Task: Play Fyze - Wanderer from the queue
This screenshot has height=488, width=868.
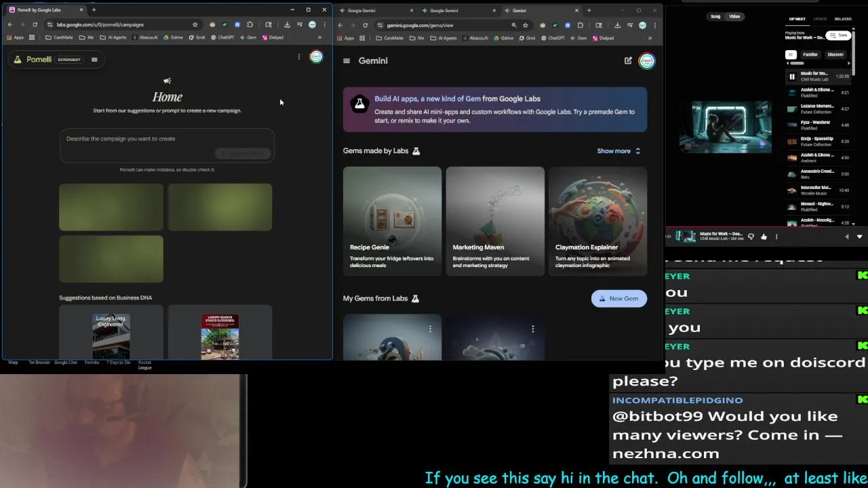Action: [818, 125]
